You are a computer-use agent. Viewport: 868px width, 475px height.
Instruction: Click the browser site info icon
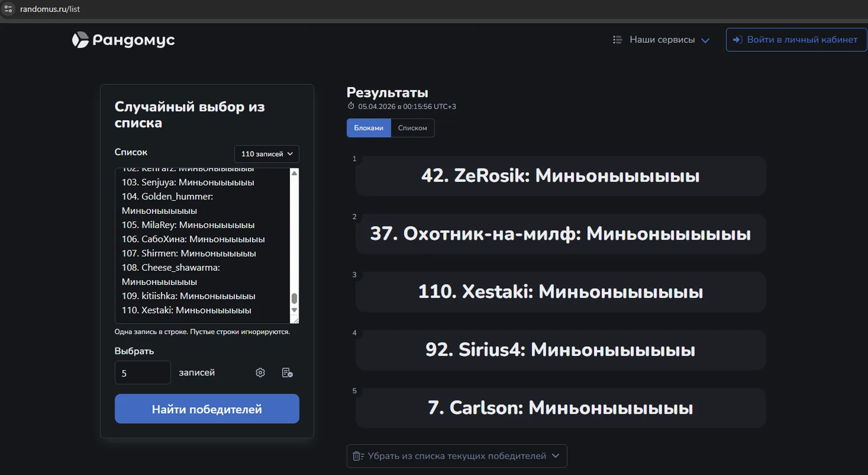(8, 9)
